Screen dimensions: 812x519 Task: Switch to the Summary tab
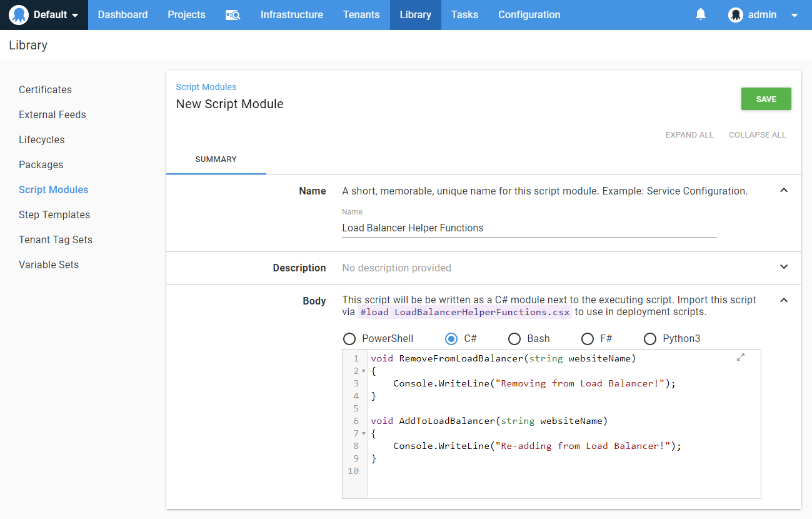tap(216, 159)
